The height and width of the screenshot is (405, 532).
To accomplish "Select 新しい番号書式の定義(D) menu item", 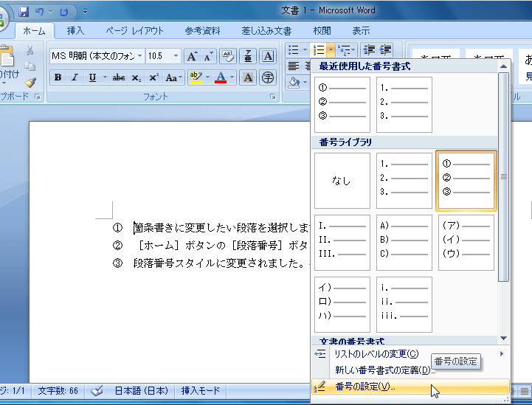I will (410, 370).
